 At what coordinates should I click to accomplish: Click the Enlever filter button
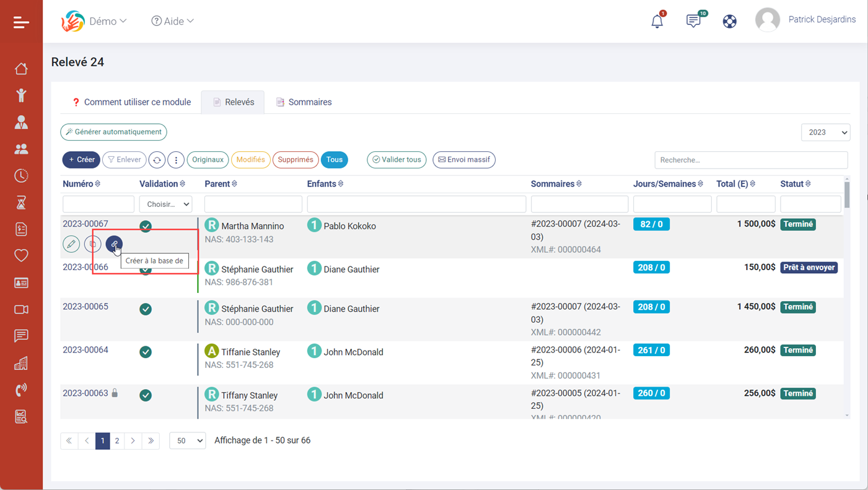point(125,160)
